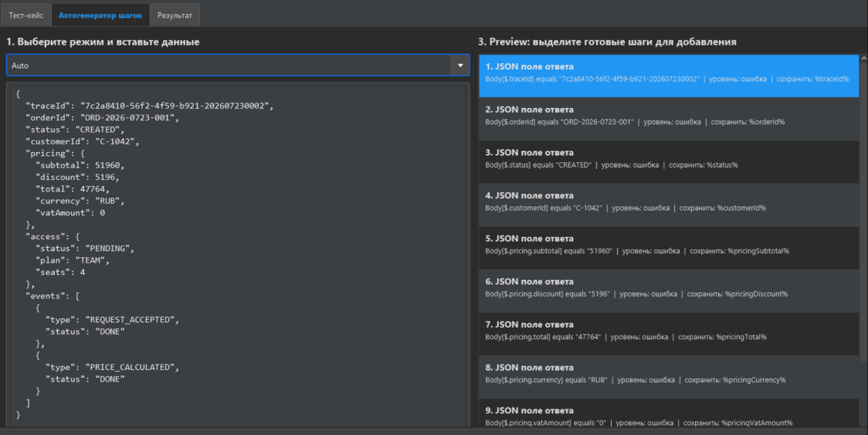Click the mode dropdown arrow button
868x435 pixels.
(460, 65)
